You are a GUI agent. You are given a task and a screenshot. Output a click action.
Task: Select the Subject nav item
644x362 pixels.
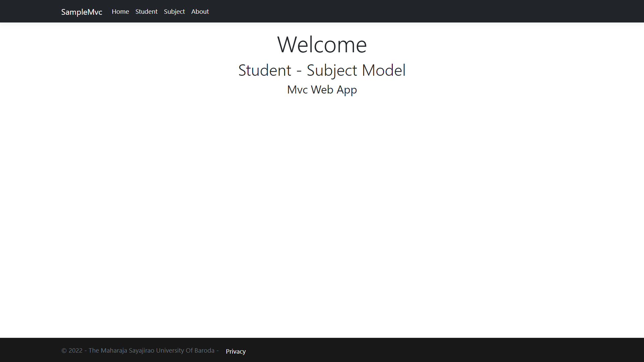(174, 12)
